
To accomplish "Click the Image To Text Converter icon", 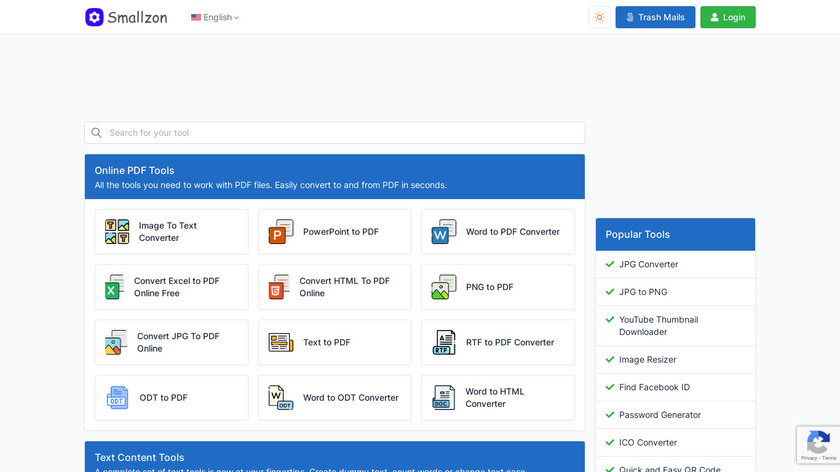I will point(118,232).
